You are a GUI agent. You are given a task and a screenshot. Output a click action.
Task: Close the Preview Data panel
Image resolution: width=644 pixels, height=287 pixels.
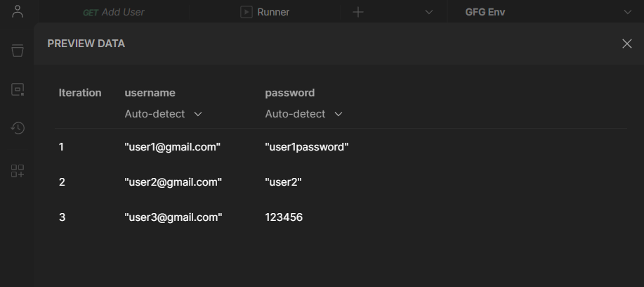point(627,44)
